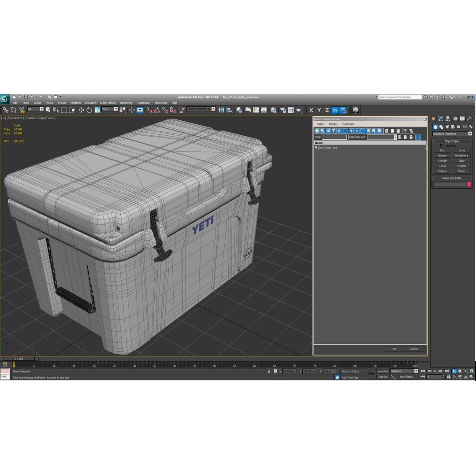The width and height of the screenshot is (476, 476).
Task: Click the filter funnel icon in Select From Scene
Action: pyautogui.click(x=405, y=131)
